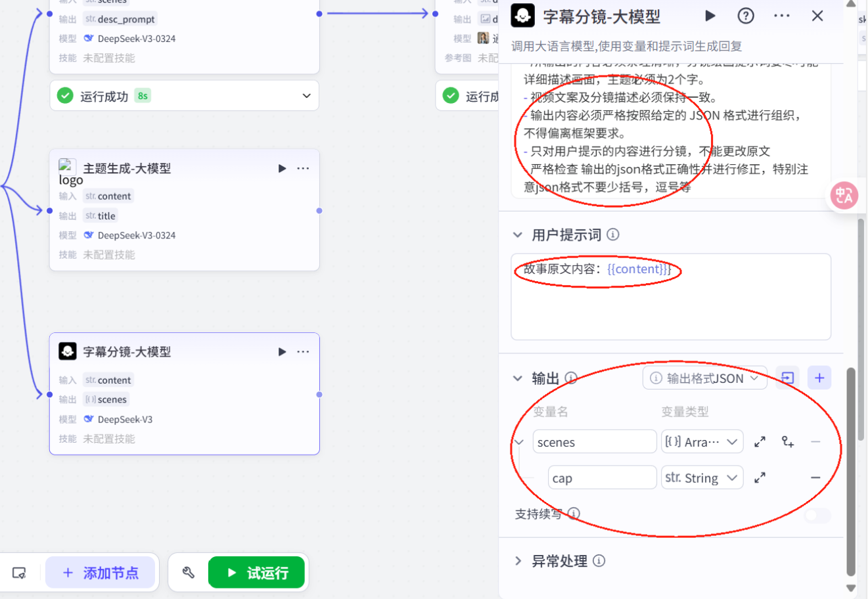The width and height of the screenshot is (868, 599).
Task: Enlarge scenes variable using expand arrows icon
Action: [x=760, y=441]
